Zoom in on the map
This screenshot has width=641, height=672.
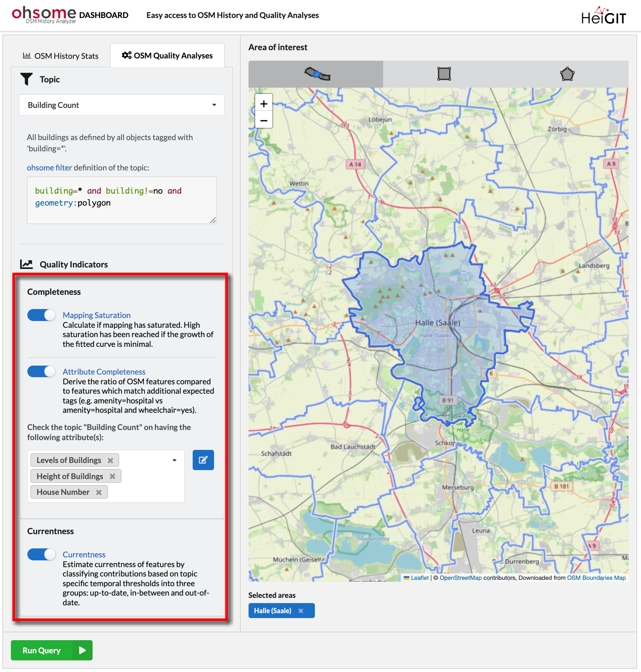264,104
